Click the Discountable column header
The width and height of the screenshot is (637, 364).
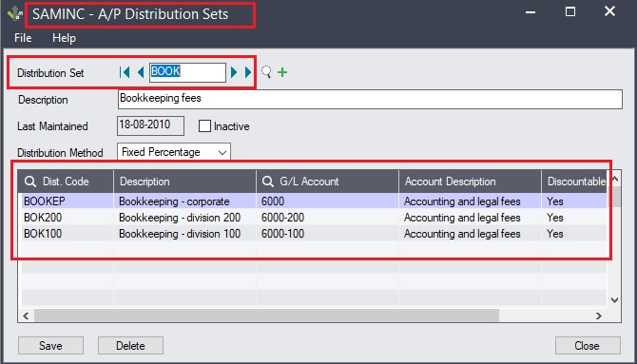pos(574,182)
